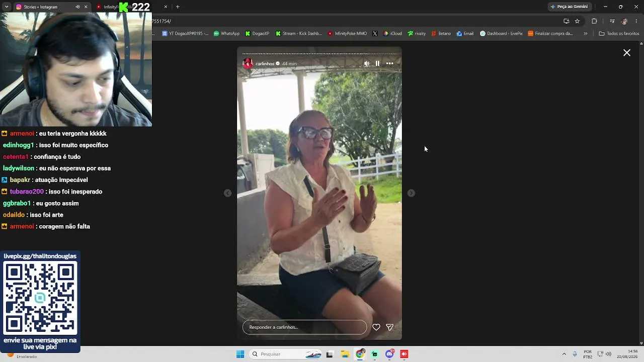Click the 'Responder a carlinhos...' reply field
This screenshot has height=362, width=644.
pyautogui.click(x=304, y=327)
